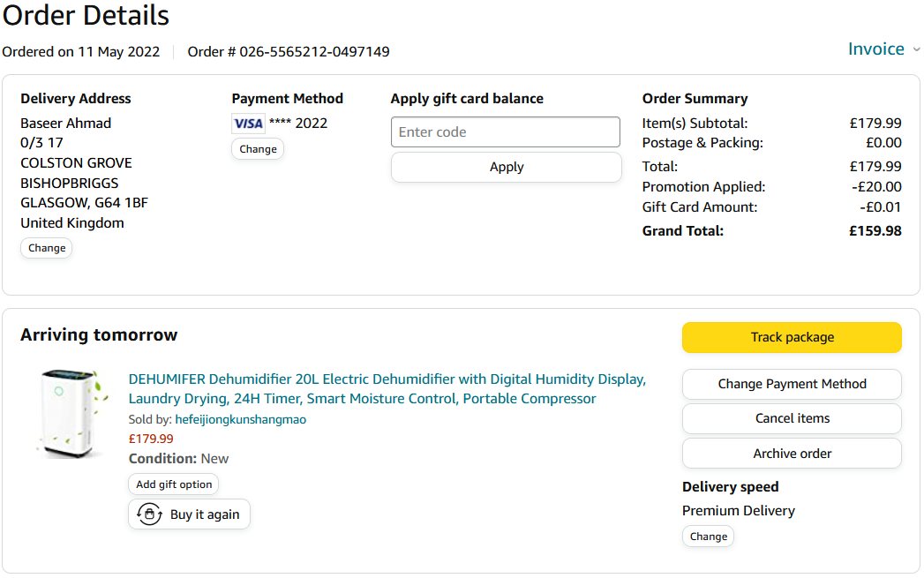Click the Add gift option button
This screenshot has height=578, width=924.
click(x=174, y=484)
